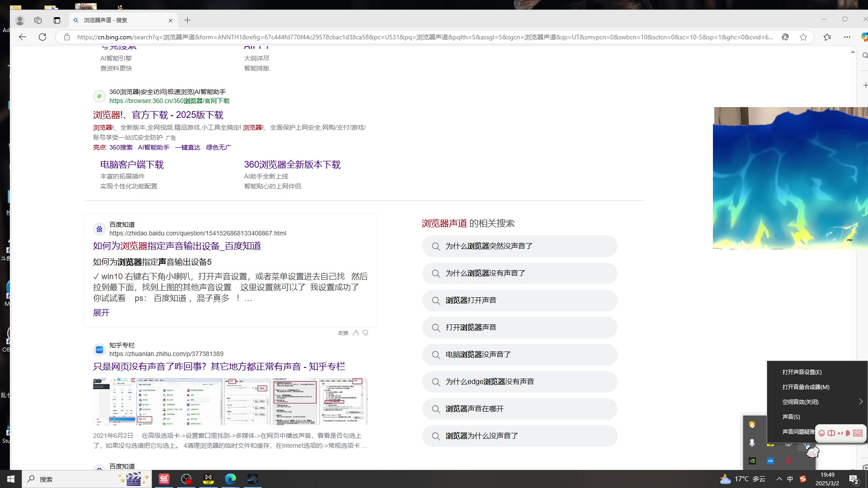Toggle the vertical tabs icon
The image size is (868, 488).
click(57, 20)
